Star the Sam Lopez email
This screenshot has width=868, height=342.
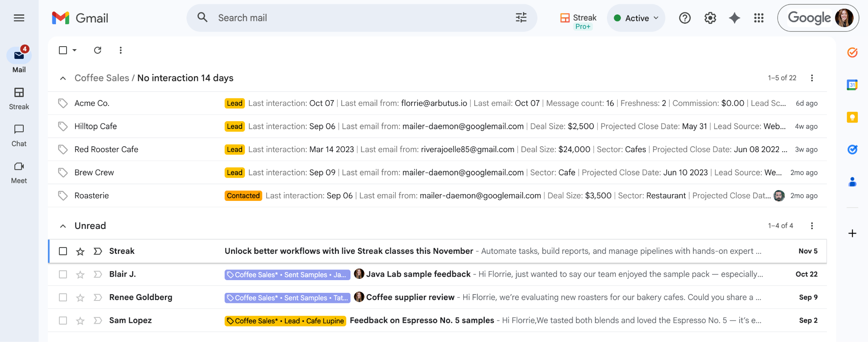pyautogui.click(x=80, y=320)
